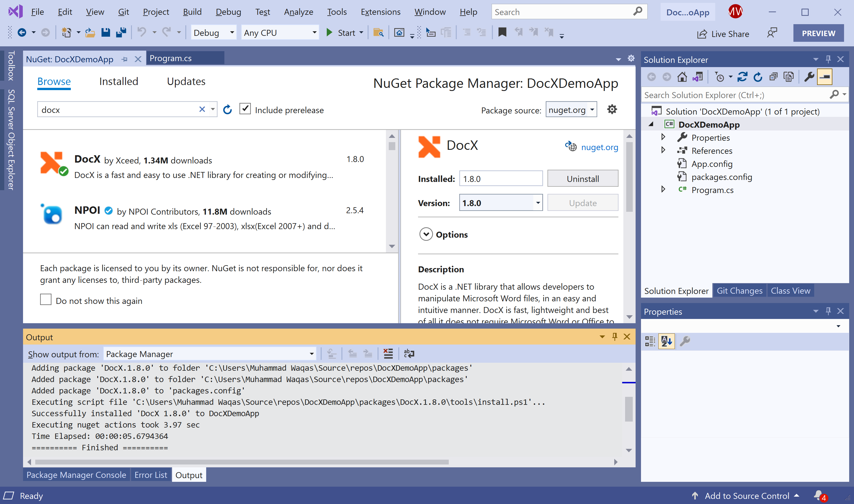Uncheck Include prerelease checkbox
This screenshot has height=504, width=854.
coord(245,109)
